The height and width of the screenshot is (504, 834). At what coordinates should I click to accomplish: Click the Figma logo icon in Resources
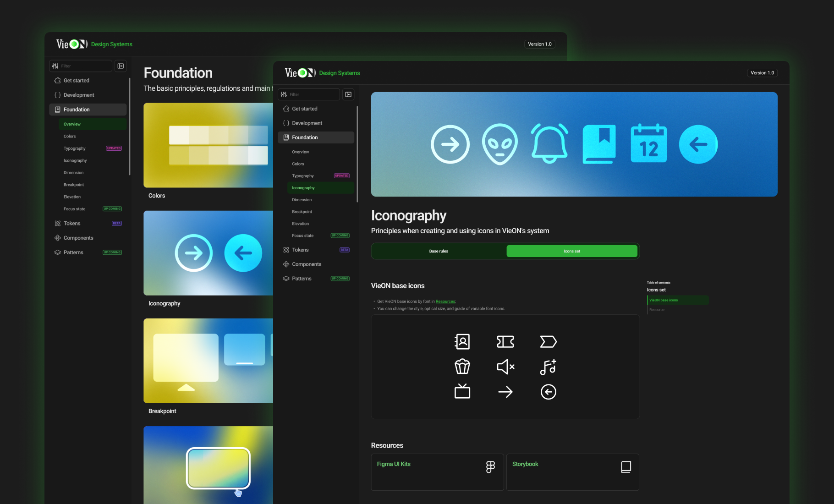tap(490, 467)
